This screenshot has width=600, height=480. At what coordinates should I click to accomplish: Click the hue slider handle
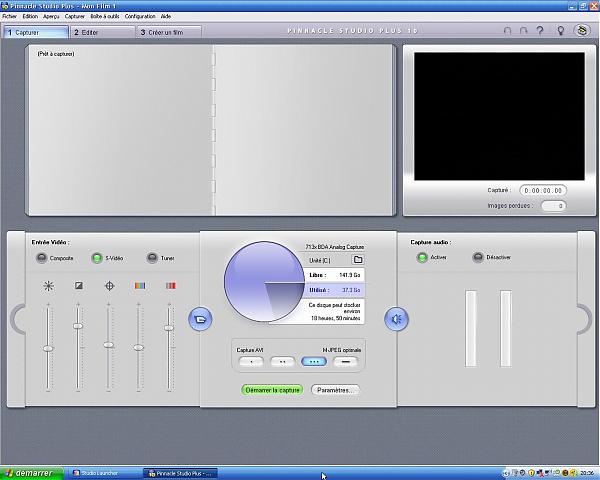[x=139, y=348]
